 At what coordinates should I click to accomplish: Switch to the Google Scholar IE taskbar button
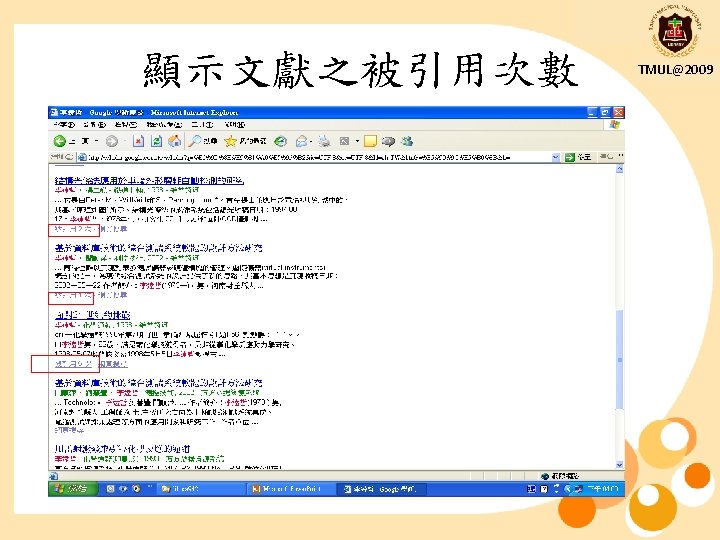382,489
